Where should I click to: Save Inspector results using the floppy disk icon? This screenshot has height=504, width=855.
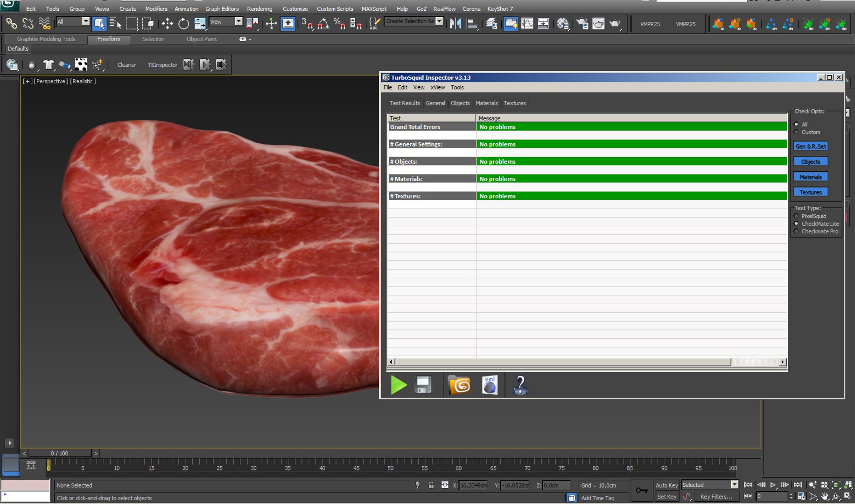[x=423, y=385]
